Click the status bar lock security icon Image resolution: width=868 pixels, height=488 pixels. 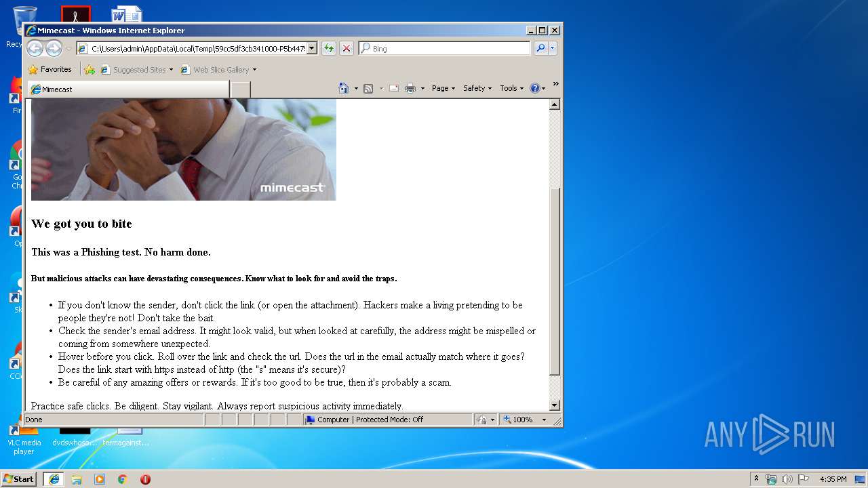pos(482,420)
